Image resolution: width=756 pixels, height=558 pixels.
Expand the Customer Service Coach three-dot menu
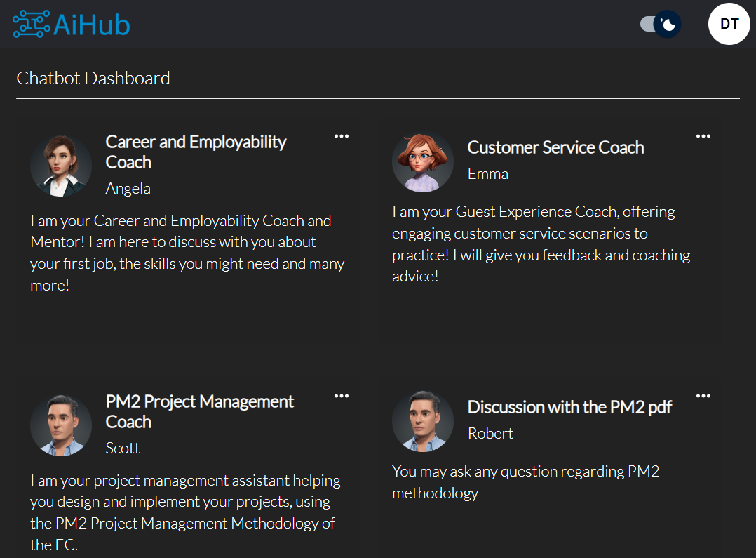tap(703, 135)
